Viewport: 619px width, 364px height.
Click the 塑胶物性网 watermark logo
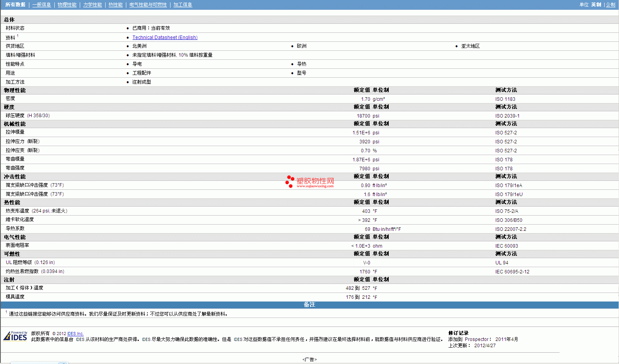pos(310,182)
